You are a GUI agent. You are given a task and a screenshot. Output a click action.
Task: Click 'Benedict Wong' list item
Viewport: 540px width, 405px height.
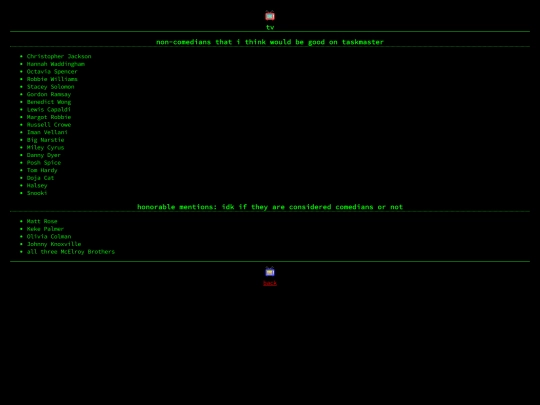click(49, 102)
